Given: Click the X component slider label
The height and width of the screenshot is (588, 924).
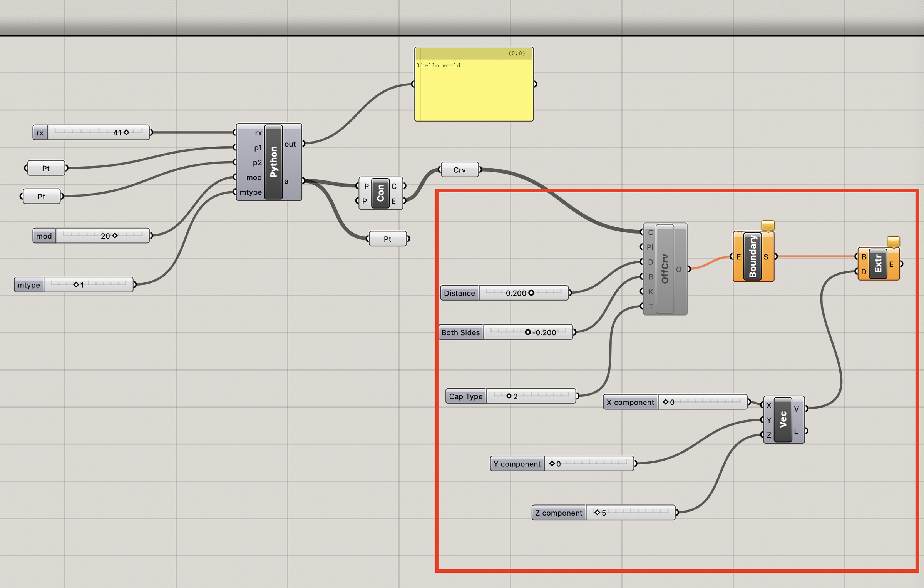Looking at the screenshot, I should coord(630,403).
